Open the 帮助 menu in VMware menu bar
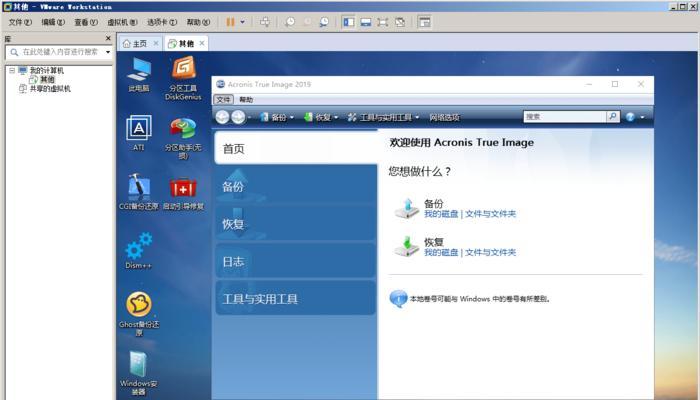 coord(198,22)
